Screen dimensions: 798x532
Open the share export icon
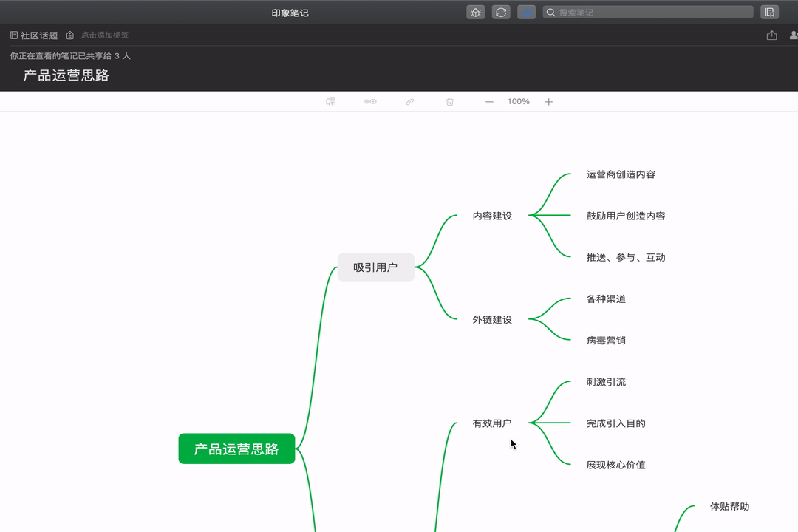771,35
